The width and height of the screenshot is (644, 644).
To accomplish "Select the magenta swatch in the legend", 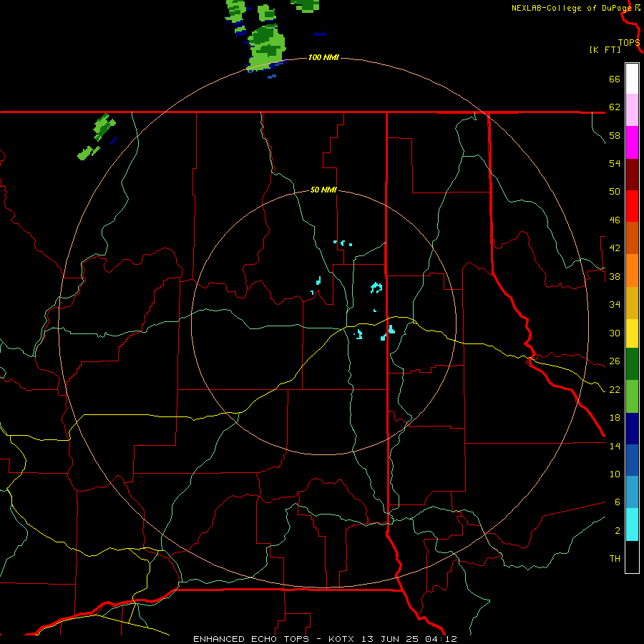I will click(x=632, y=142).
